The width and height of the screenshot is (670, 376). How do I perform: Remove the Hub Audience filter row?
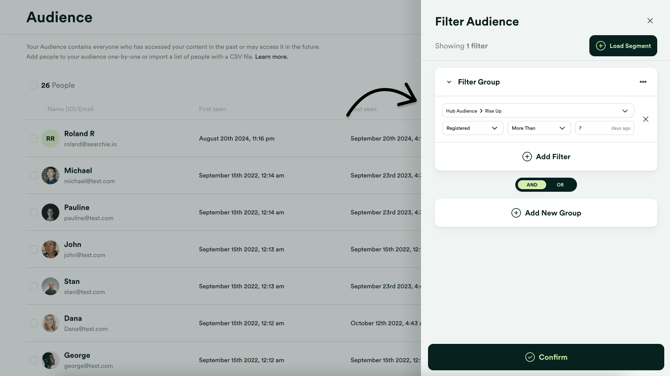pos(646,119)
